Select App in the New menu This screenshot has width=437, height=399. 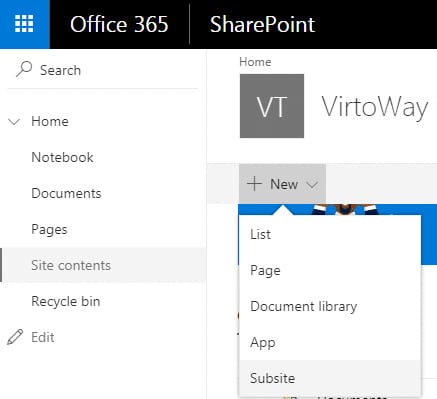(330, 342)
